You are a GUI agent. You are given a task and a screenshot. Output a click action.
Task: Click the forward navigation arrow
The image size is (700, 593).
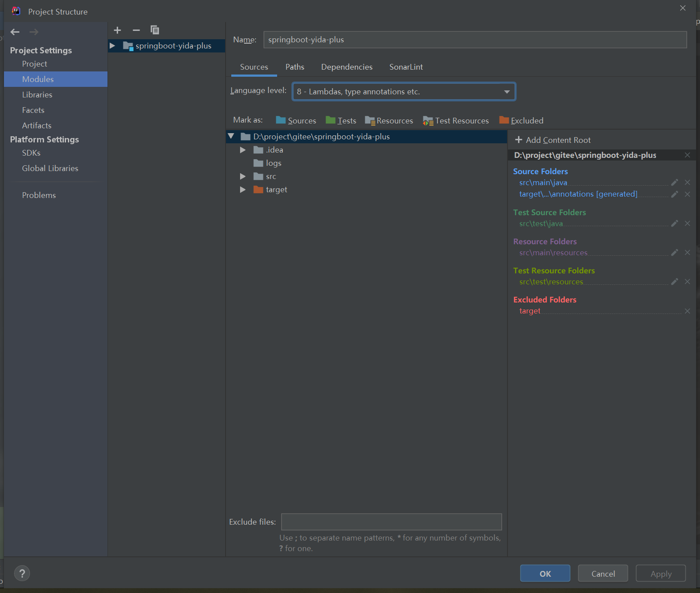click(34, 32)
